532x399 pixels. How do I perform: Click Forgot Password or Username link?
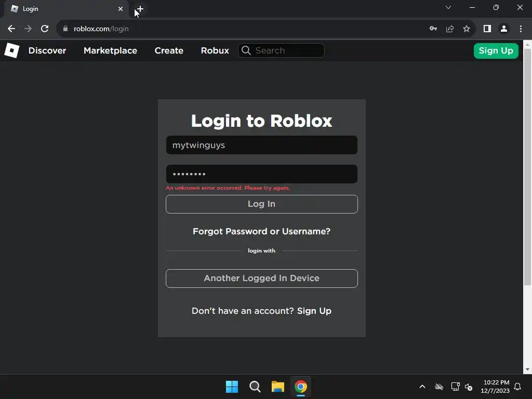coord(262,231)
